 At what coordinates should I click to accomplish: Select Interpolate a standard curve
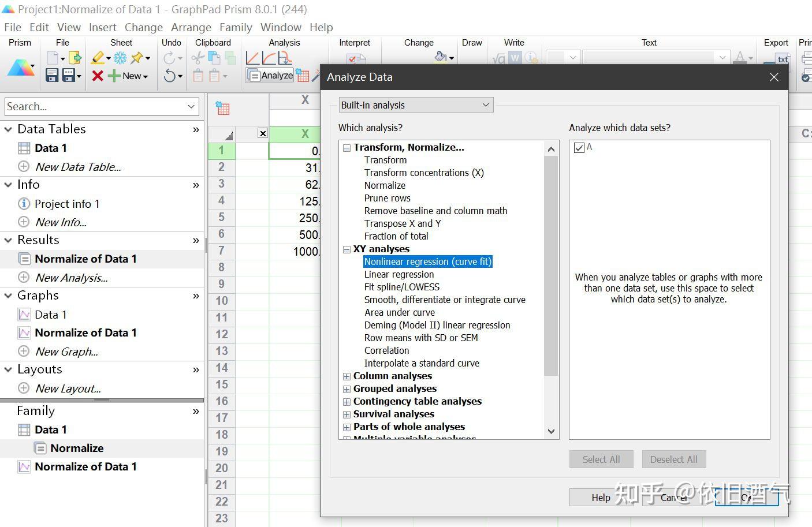click(x=422, y=364)
